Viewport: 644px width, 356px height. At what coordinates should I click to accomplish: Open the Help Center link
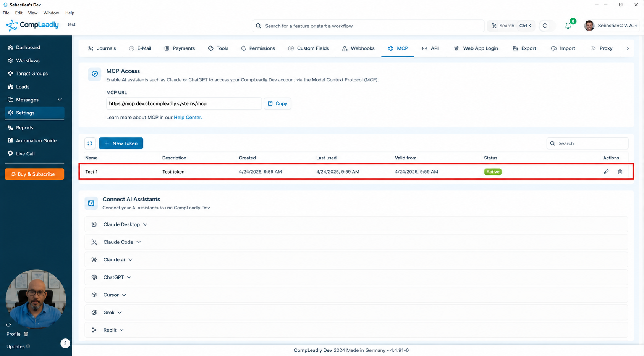[x=187, y=118]
